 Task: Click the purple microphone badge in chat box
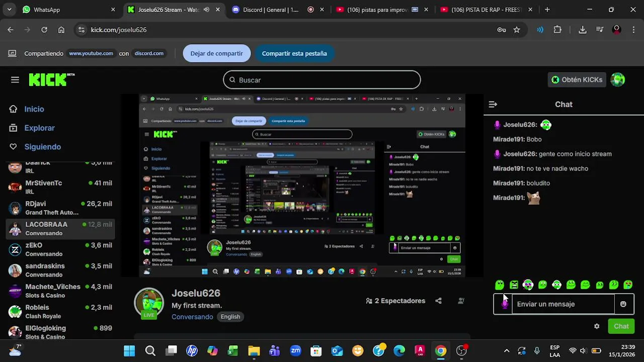tap(504, 304)
